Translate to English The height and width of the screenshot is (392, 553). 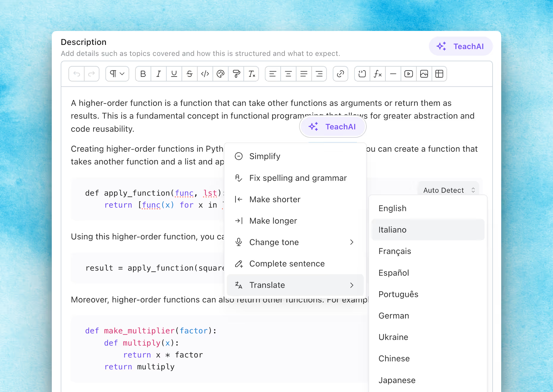click(x=428, y=208)
